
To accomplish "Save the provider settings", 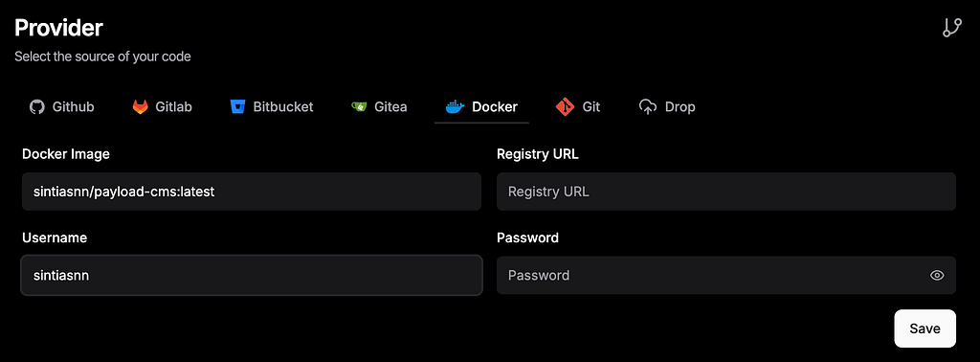I will (925, 328).
